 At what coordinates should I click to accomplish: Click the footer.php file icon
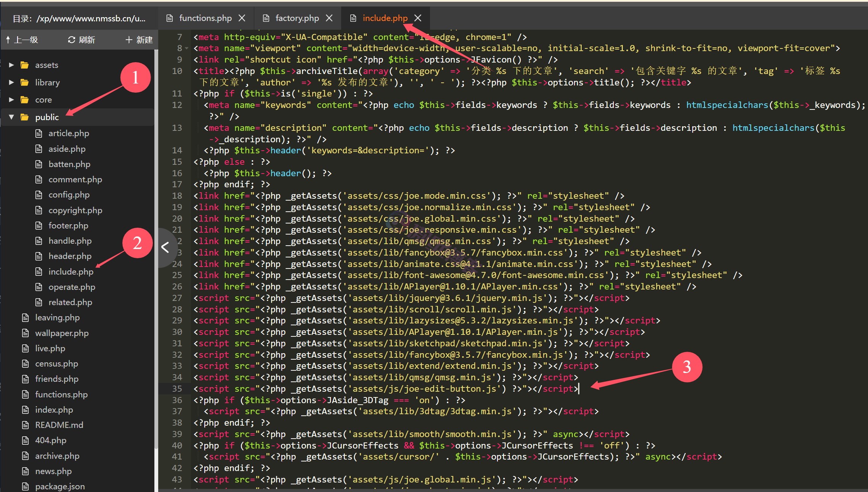(x=39, y=225)
